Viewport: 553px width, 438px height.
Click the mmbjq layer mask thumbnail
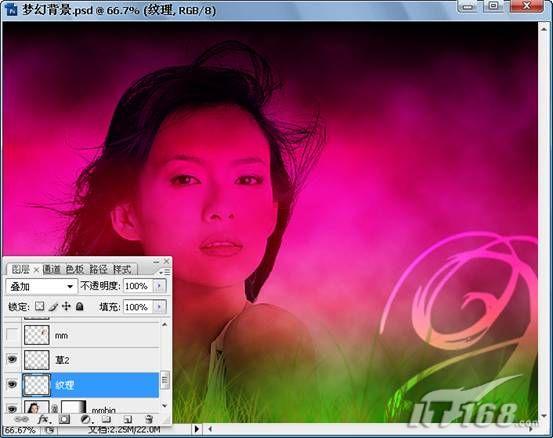(74, 407)
